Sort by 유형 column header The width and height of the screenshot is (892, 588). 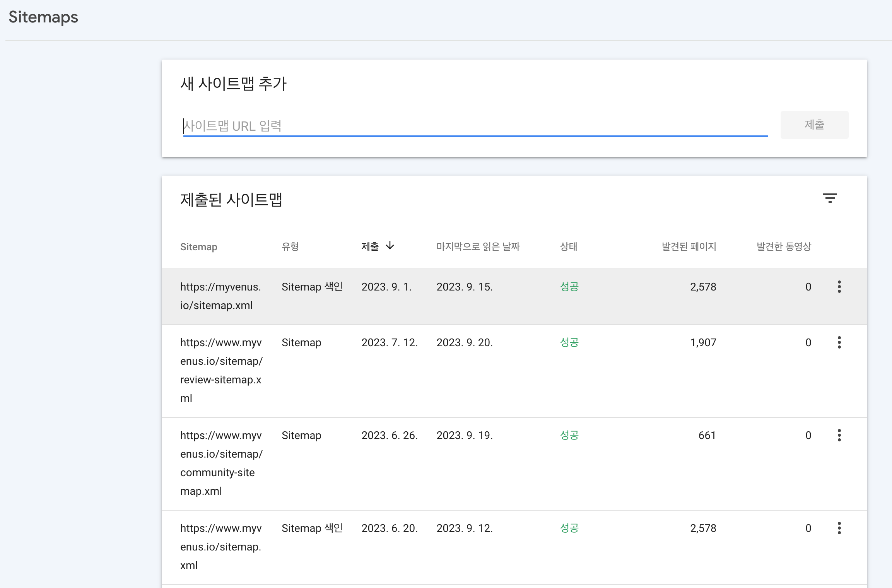290,246
